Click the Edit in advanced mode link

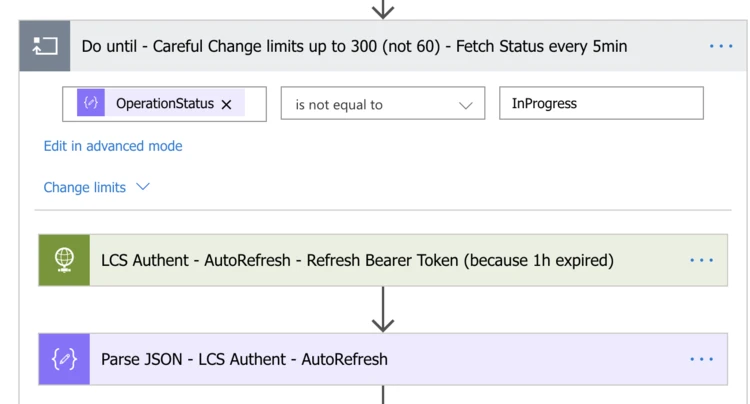point(113,146)
